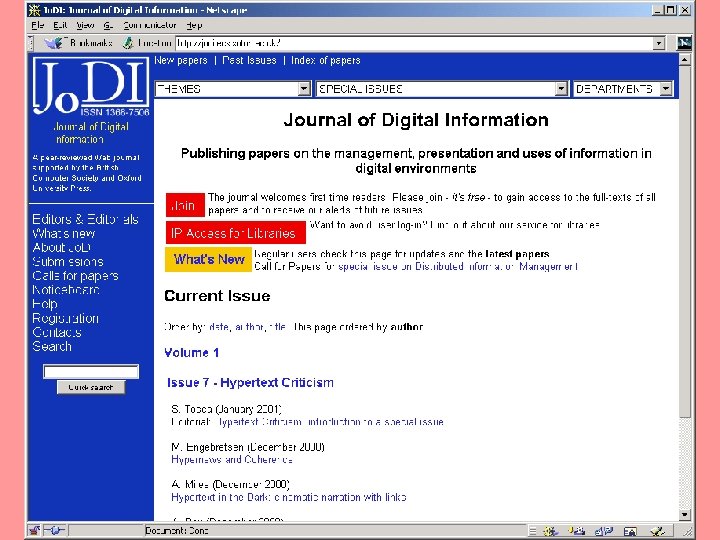This screenshot has width=720, height=540.
Task: Open Editors & Editorials sidebar link
Action: click(85, 219)
